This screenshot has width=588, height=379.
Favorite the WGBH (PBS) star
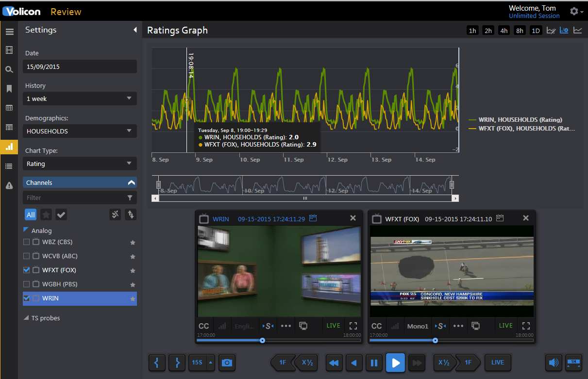point(133,284)
